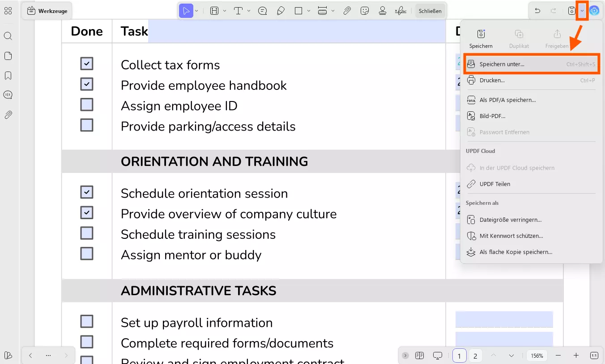Click the Duplikat option
605x364 pixels.
(519, 39)
